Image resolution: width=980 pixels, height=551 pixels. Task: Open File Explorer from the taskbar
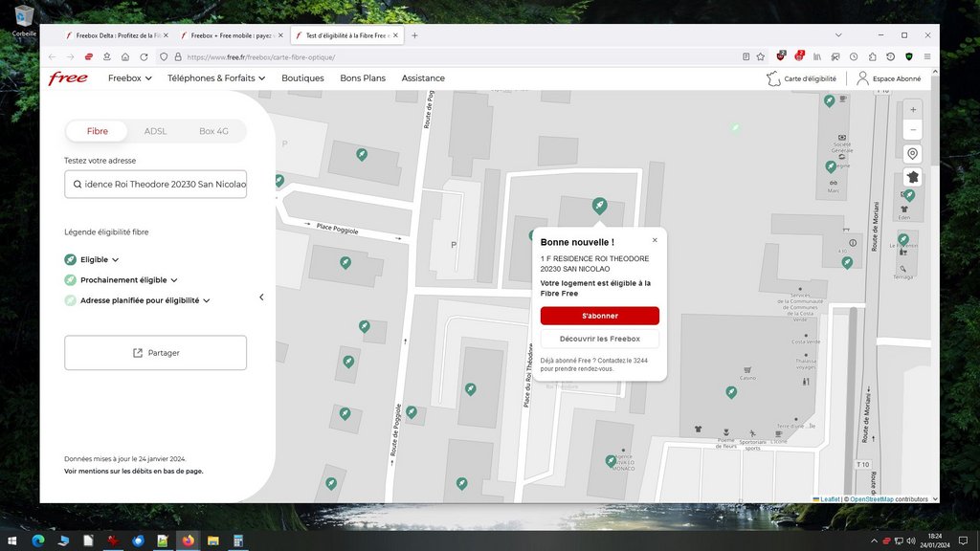pyautogui.click(x=213, y=541)
